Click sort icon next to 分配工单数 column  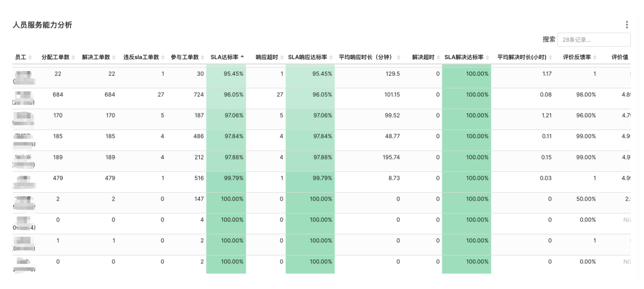(73, 57)
